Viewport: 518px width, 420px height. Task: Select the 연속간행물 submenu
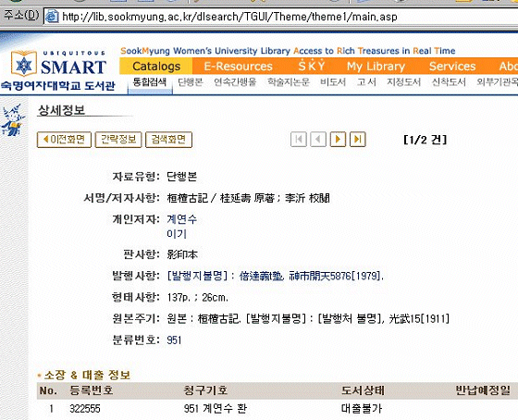click(235, 82)
